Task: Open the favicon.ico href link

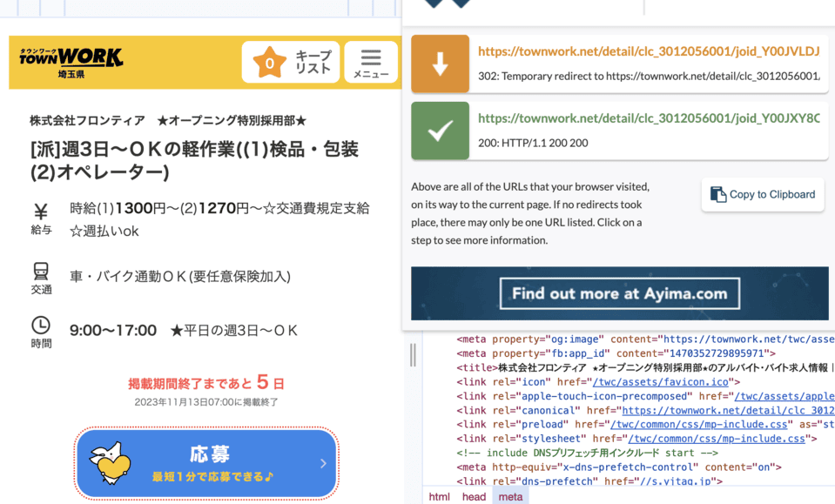Action: click(660, 382)
